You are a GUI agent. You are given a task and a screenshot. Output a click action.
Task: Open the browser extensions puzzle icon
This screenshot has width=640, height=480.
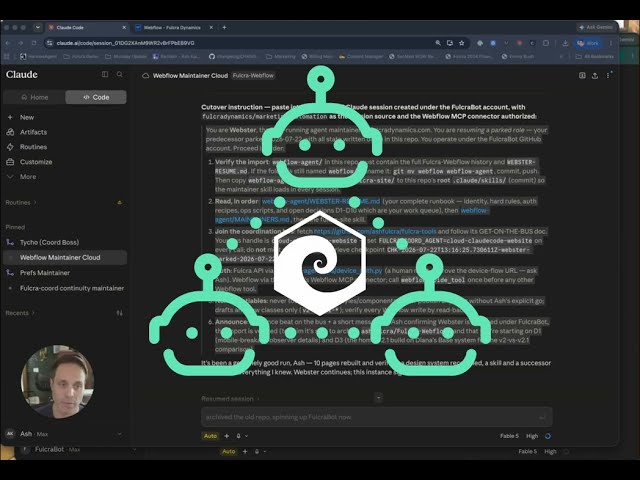pos(546,43)
